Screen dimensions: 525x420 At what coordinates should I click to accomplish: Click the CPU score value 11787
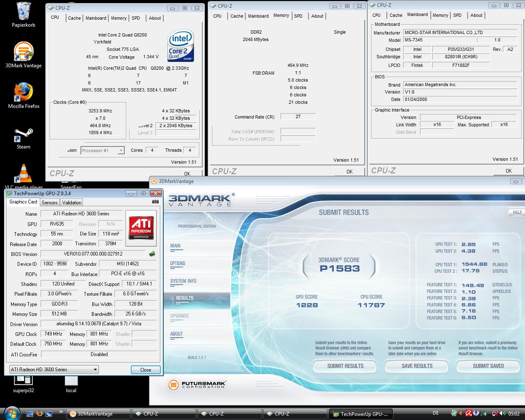tap(371, 305)
